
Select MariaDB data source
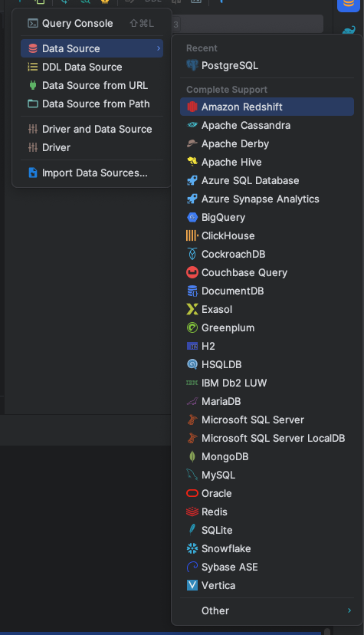click(267, 401)
